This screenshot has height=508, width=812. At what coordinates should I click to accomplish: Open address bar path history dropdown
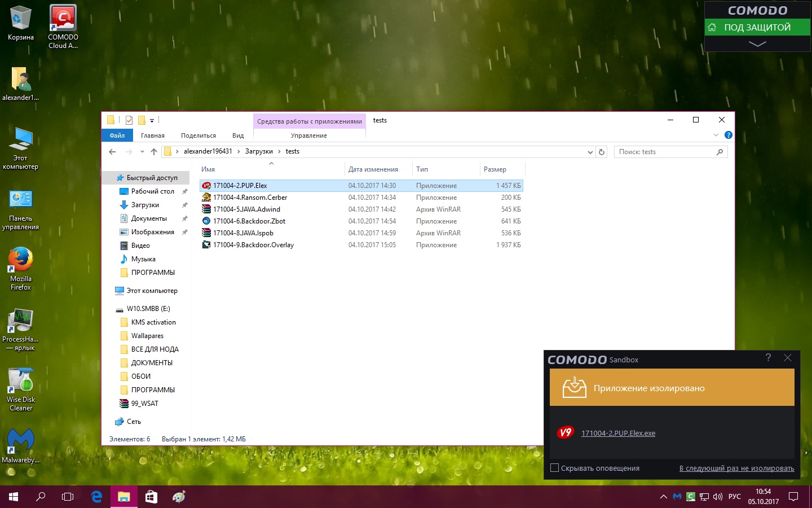click(x=590, y=152)
